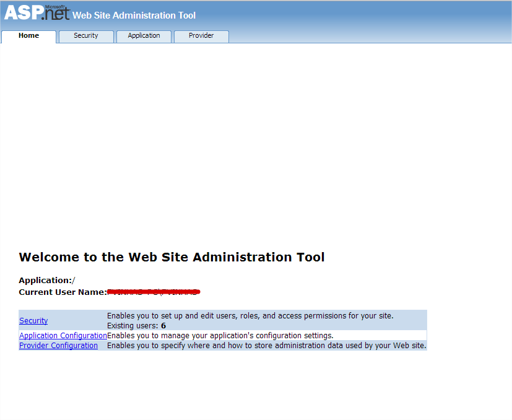Click the .net portion of the logo
This screenshot has width=512, height=420.
56,15
